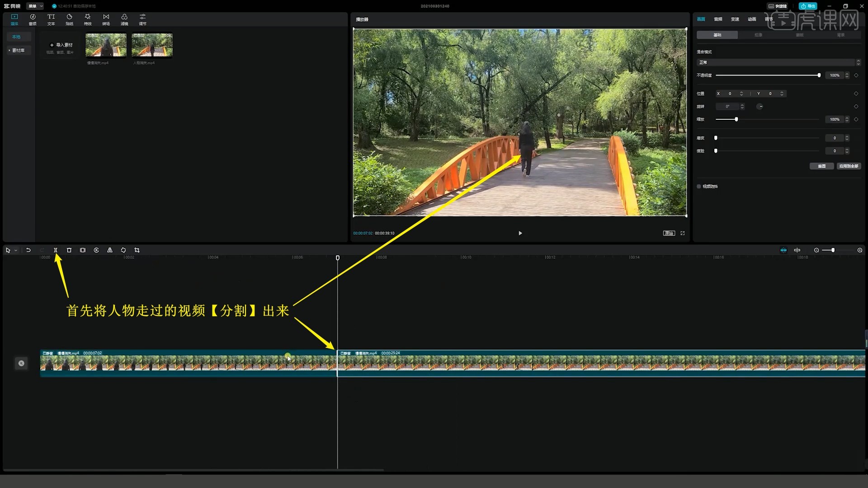
Task: Click the rotation dial knob
Action: pyautogui.click(x=760, y=107)
